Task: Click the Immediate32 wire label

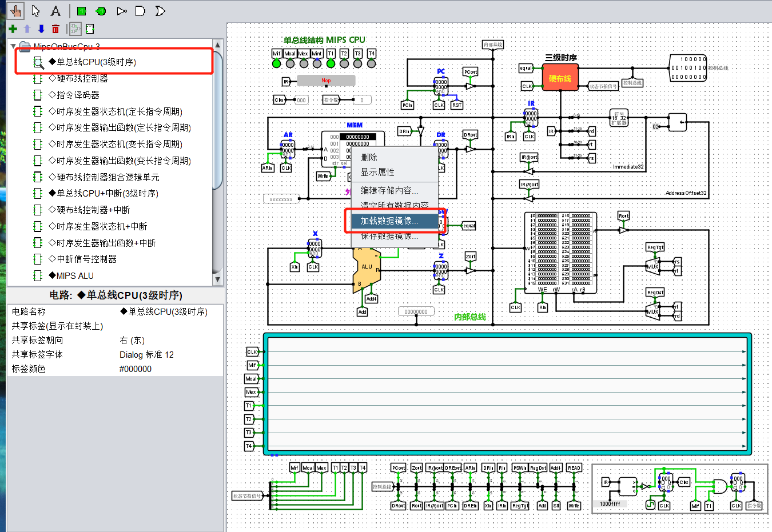Action: click(x=628, y=167)
